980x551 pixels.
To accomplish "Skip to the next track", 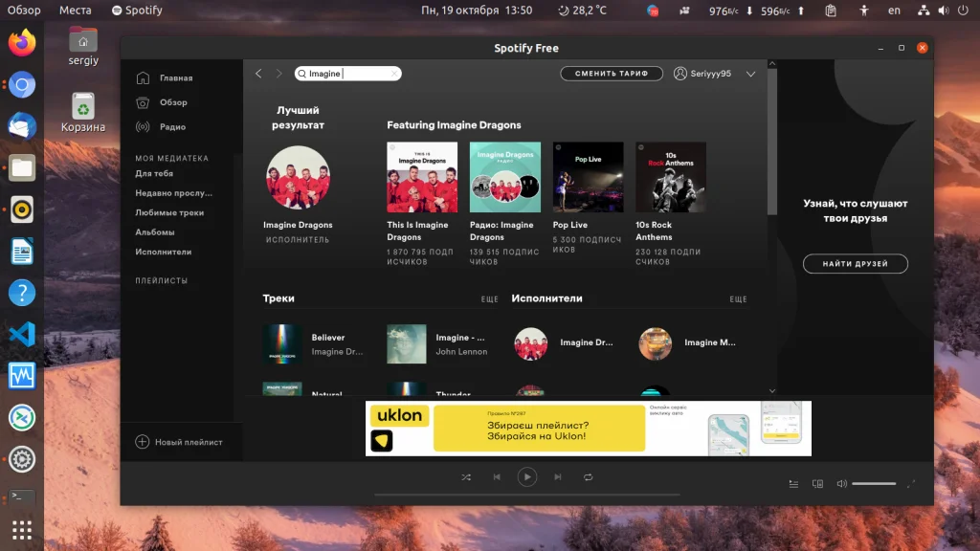I will click(558, 477).
